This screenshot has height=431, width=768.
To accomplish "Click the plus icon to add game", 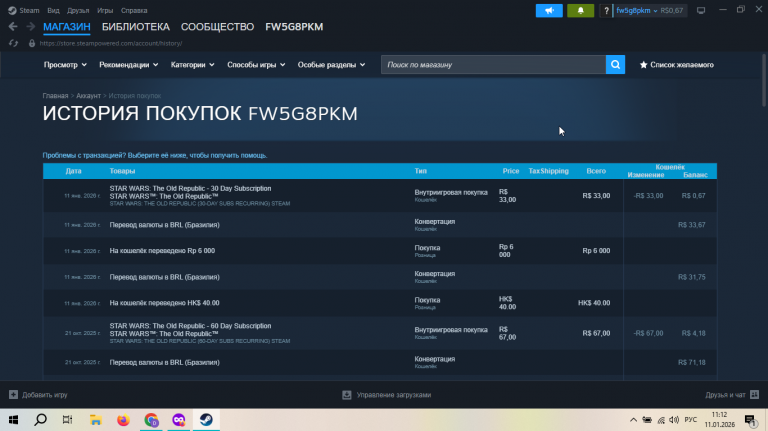I will 13,395.
